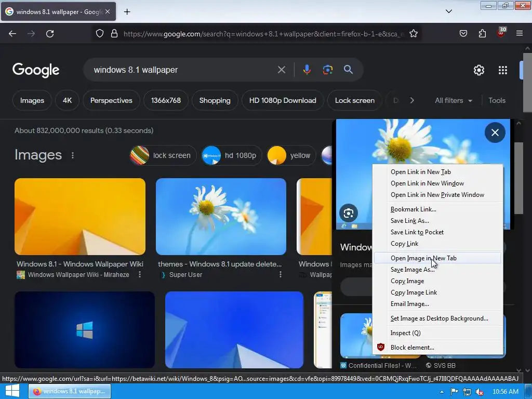Open a new browser tab
532x399 pixels.
tap(127, 12)
